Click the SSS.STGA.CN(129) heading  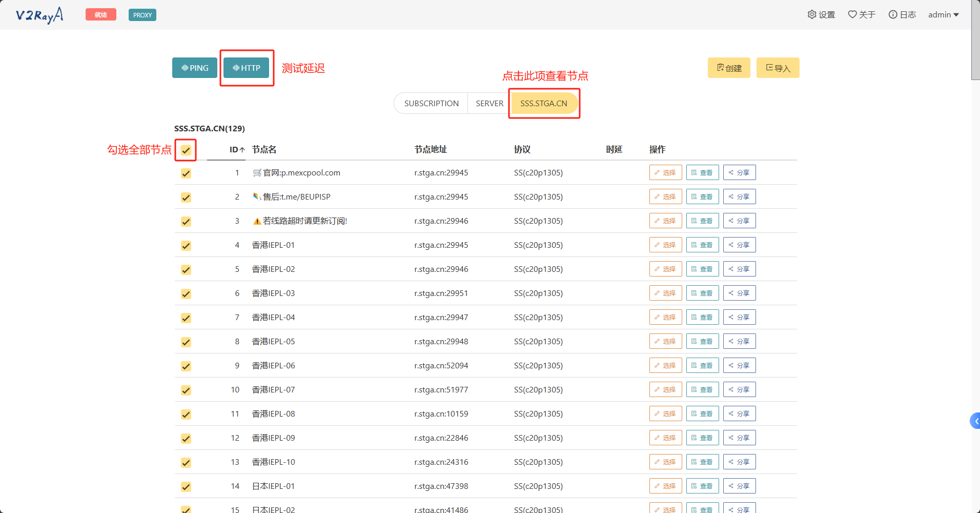point(209,128)
